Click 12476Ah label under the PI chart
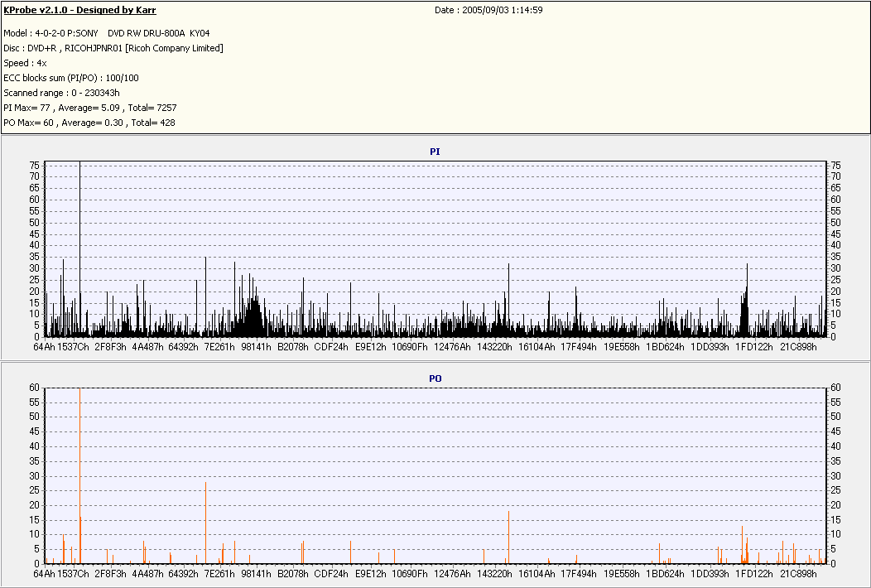 tap(452, 347)
